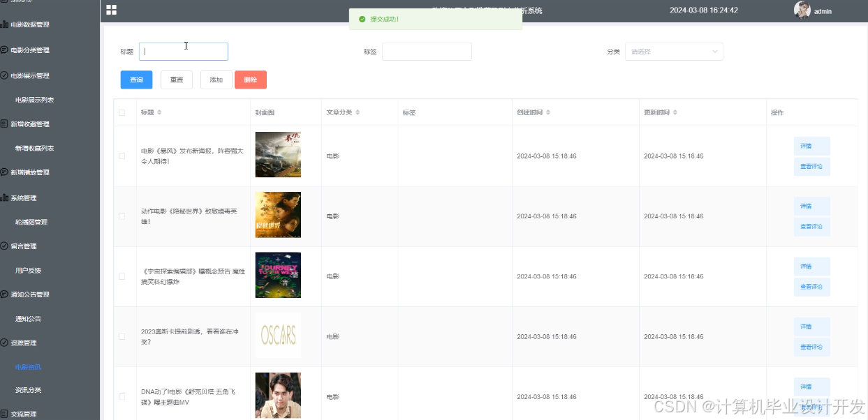Click the blue 查询 search button
This screenshot has height=420, width=868.
(x=136, y=80)
